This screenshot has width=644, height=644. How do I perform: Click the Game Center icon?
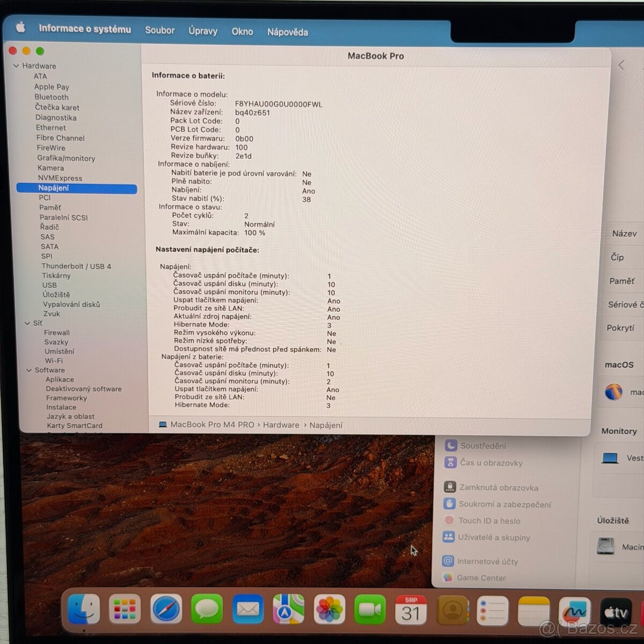[x=447, y=577]
